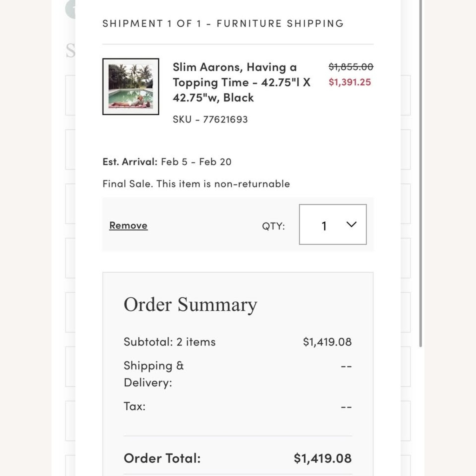Click the Est. Arrival date range

point(196,162)
